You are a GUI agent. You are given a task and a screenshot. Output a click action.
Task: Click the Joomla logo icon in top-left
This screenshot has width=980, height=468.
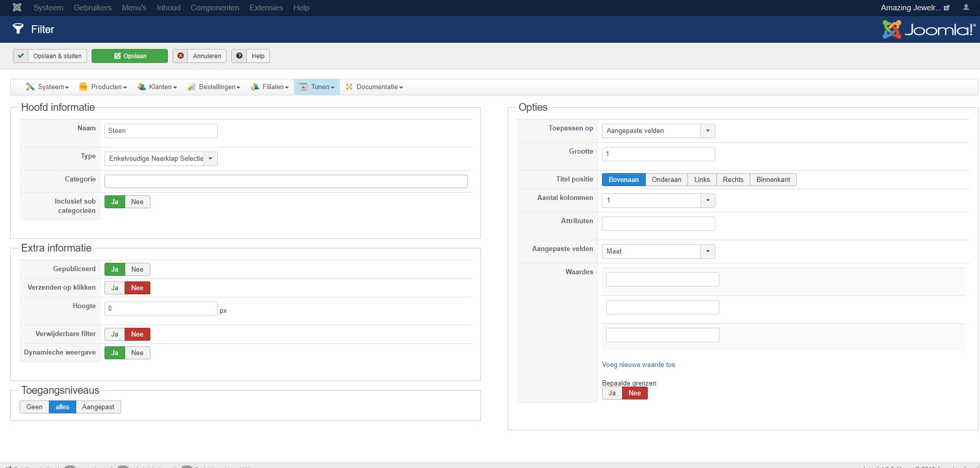coord(17,7)
